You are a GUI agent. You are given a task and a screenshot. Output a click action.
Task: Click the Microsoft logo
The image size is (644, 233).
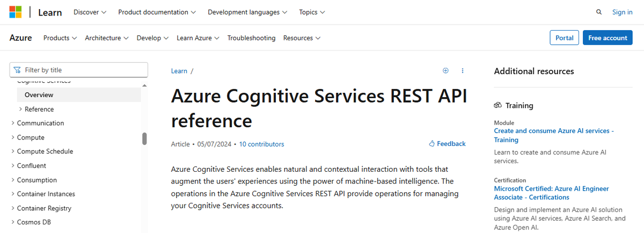pyautogui.click(x=16, y=12)
